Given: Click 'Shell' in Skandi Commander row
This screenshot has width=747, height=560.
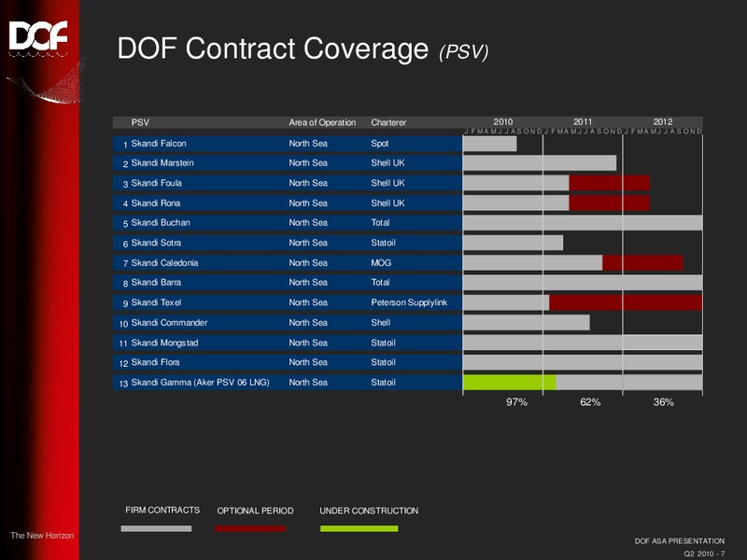Looking at the screenshot, I should (381, 322).
